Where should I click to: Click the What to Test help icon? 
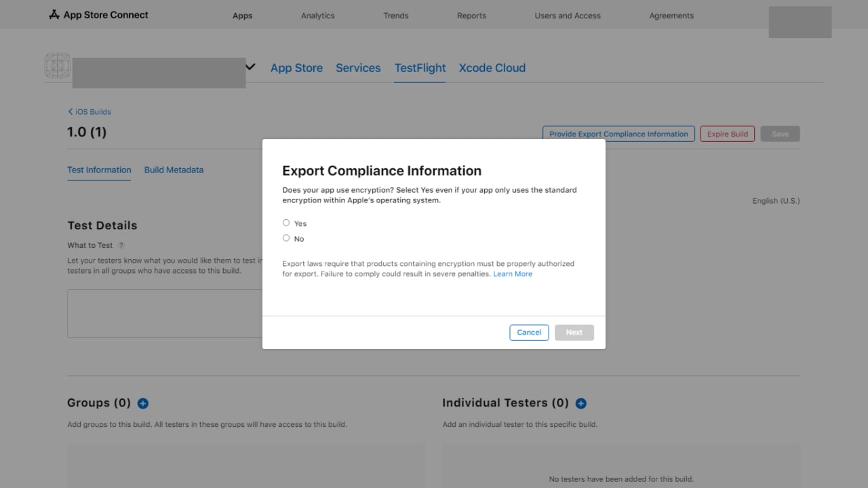pos(121,245)
